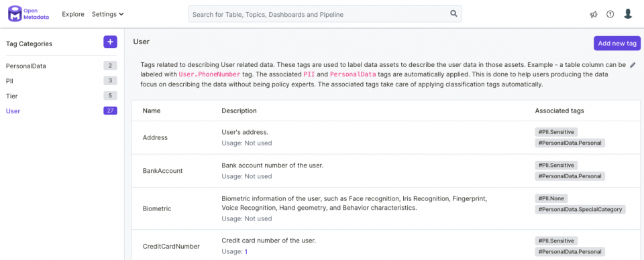Click the OpenMetadata logo
644x260 pixels.
(x=29, y=14)
